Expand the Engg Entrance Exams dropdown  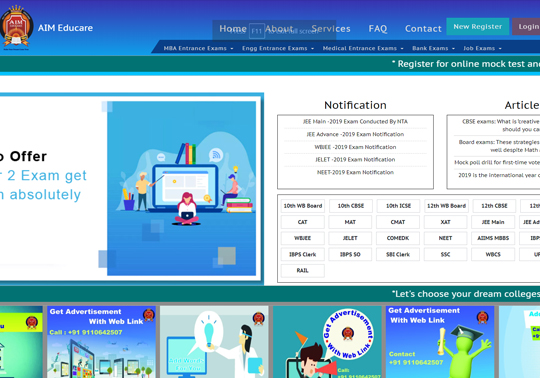(278, 48)
